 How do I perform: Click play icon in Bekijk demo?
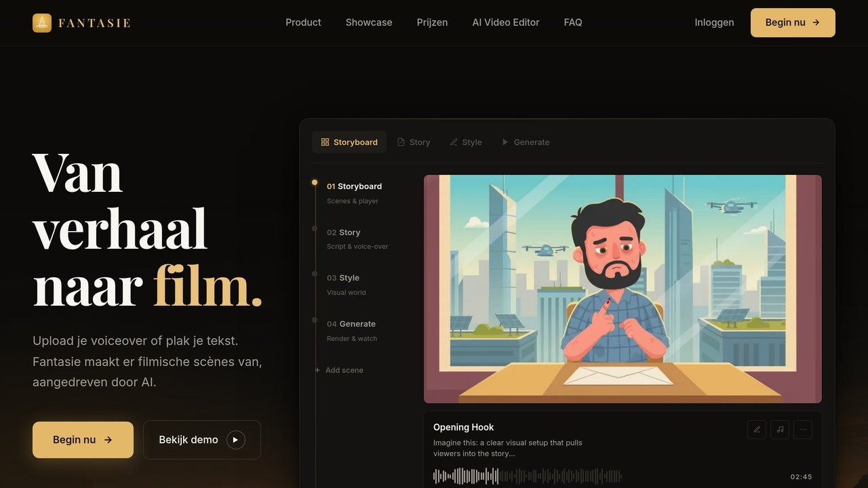pos(235,440)
